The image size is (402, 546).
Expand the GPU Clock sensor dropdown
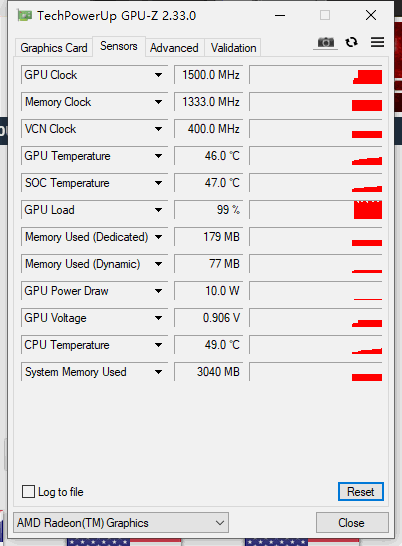pos(159,75)
